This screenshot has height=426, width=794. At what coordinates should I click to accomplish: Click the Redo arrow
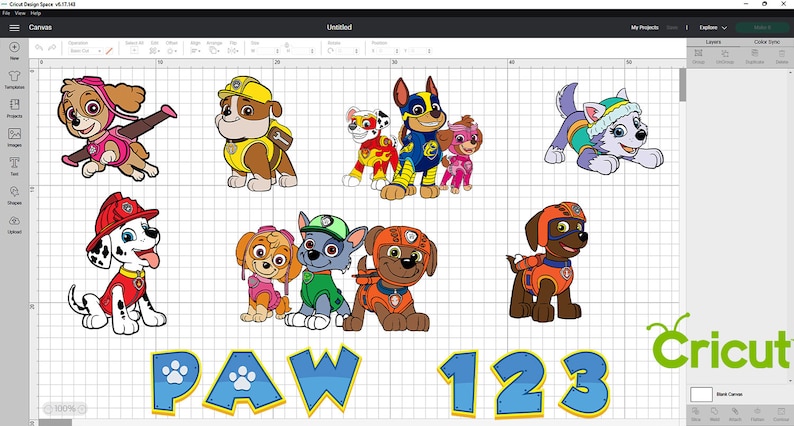click(52, 48)
